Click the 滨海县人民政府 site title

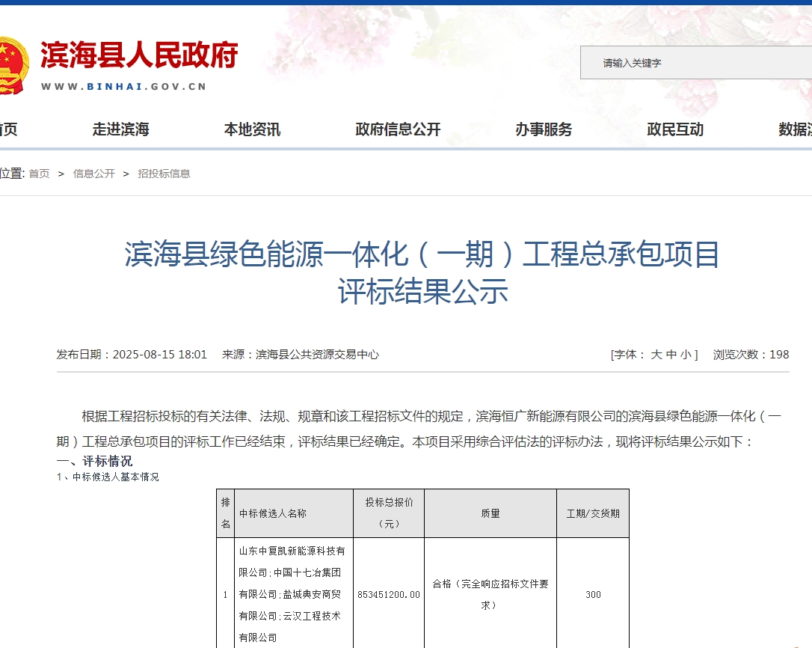139,55
